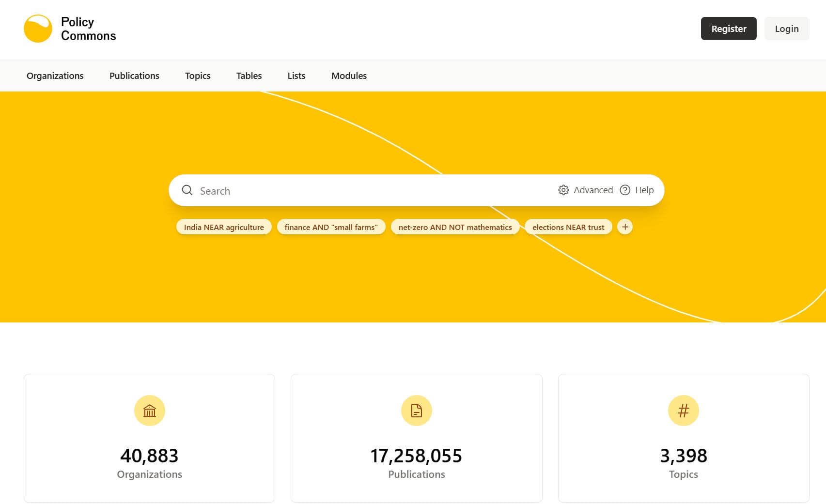Viewport: 826px width, 504px height.
Task: Open the Publications menu item
Action: [x=134, y=76]
